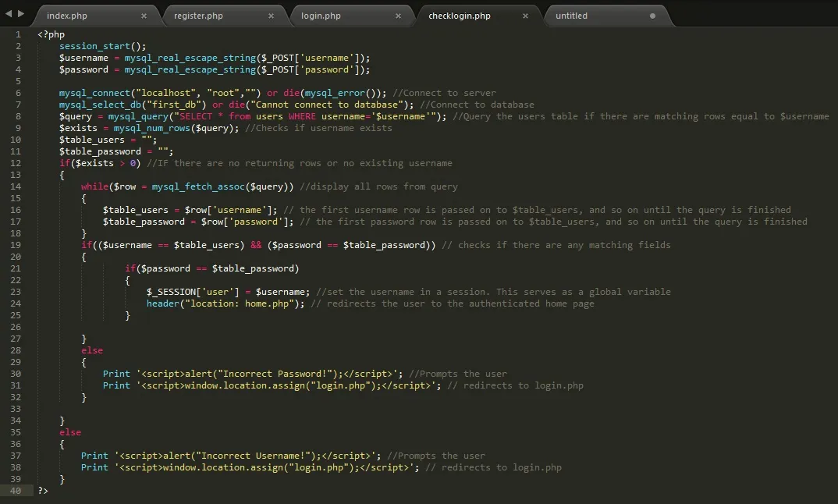Screen dimensions: 838x504
Task: Click '$table_users' on line 10
Action: click(x=91, y=140)
